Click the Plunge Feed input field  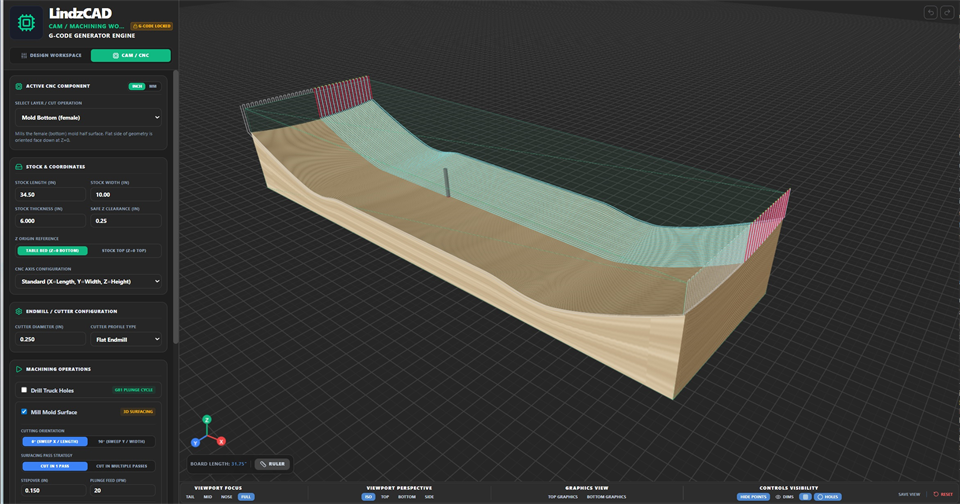pos(122,491)
